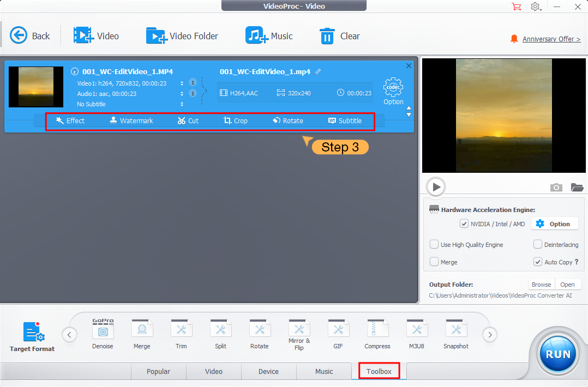Open the shopping cart icon
The width and height of the screenshot is (588, 387).
[x=517, y=7]
